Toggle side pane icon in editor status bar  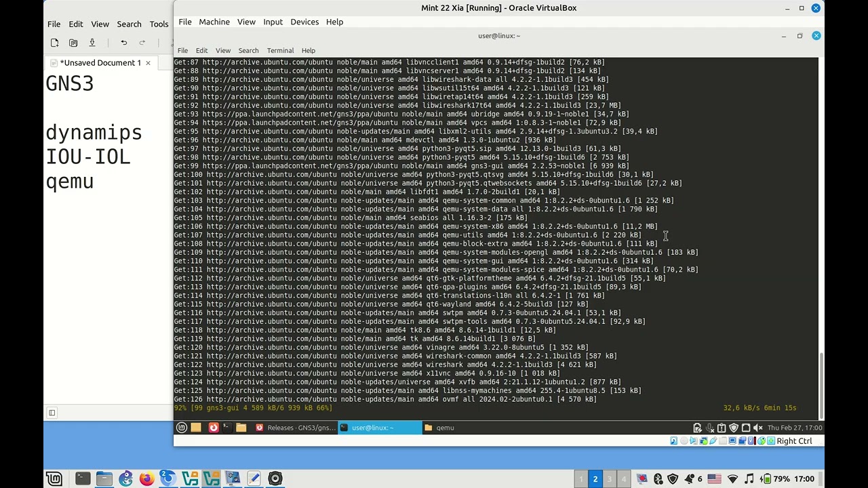click(52, 412)
